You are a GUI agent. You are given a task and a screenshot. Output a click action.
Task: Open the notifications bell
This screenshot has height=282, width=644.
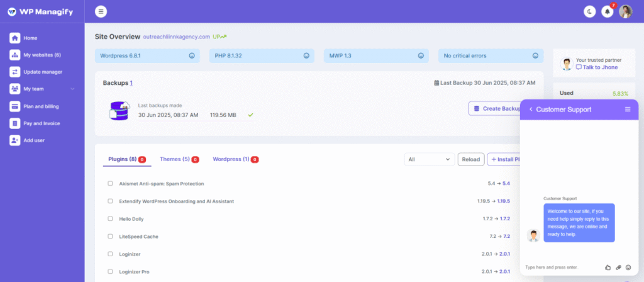click(608, 11)
